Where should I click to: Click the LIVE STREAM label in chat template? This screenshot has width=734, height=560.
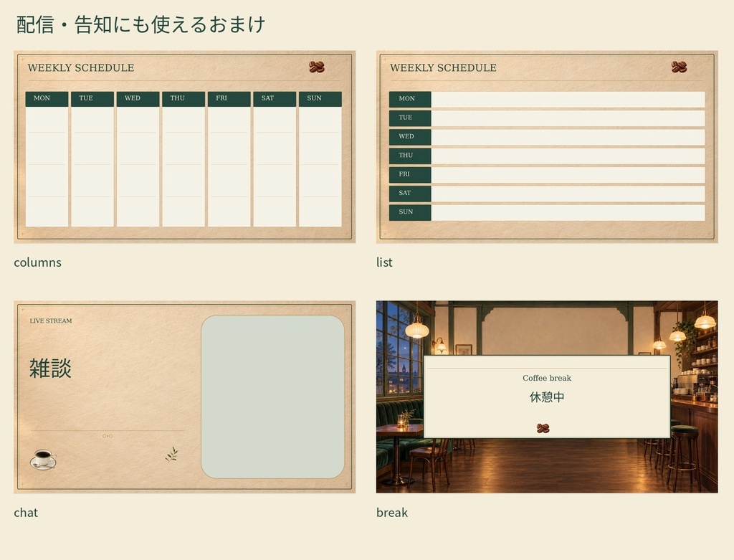(51, 321)
